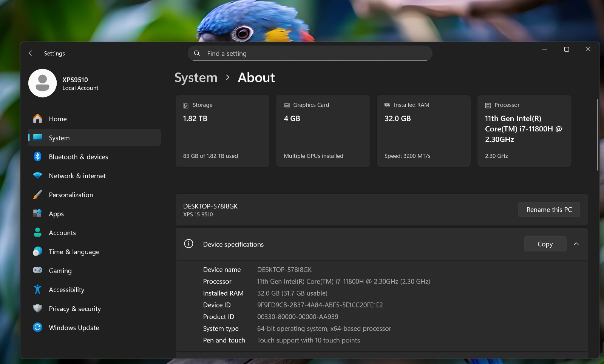Collapse the Device specifications section
Viewport: 604px width, 364px height.
point(576,244)
